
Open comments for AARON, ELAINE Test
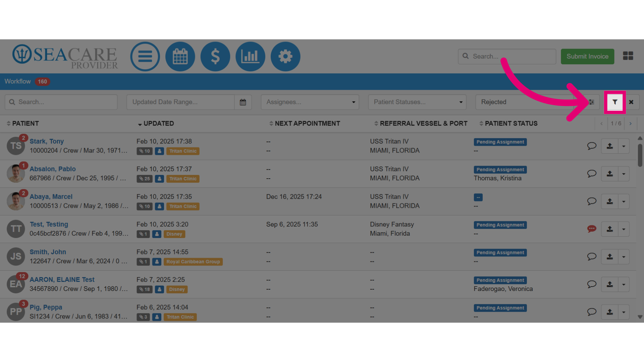pos(592,284)
